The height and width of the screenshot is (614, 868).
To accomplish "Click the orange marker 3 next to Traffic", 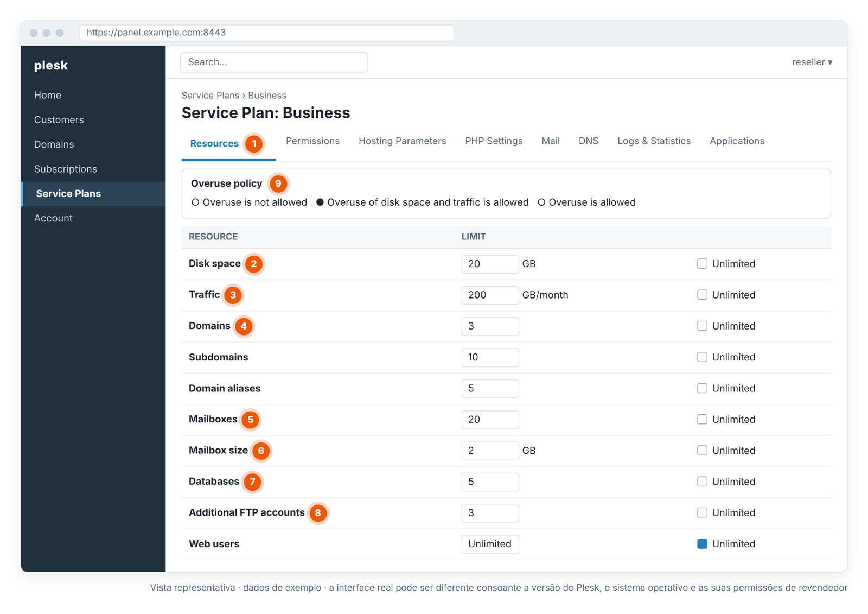I will coord(233,295).
